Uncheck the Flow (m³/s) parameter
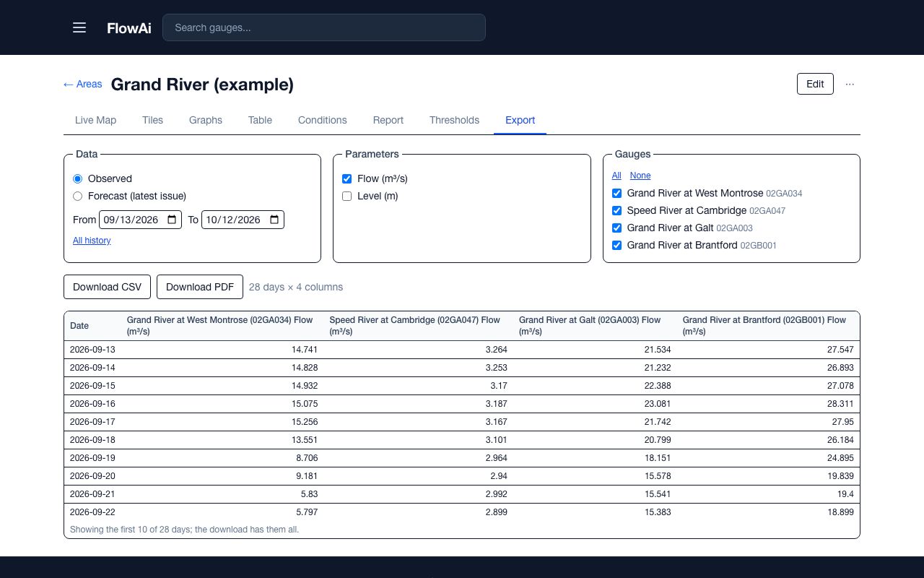 [347, 178]
